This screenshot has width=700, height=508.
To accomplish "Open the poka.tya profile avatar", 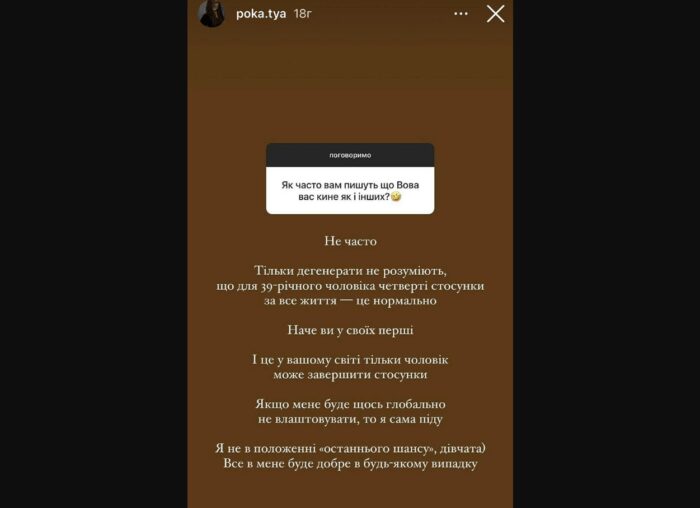I will (x=211, y=13).
